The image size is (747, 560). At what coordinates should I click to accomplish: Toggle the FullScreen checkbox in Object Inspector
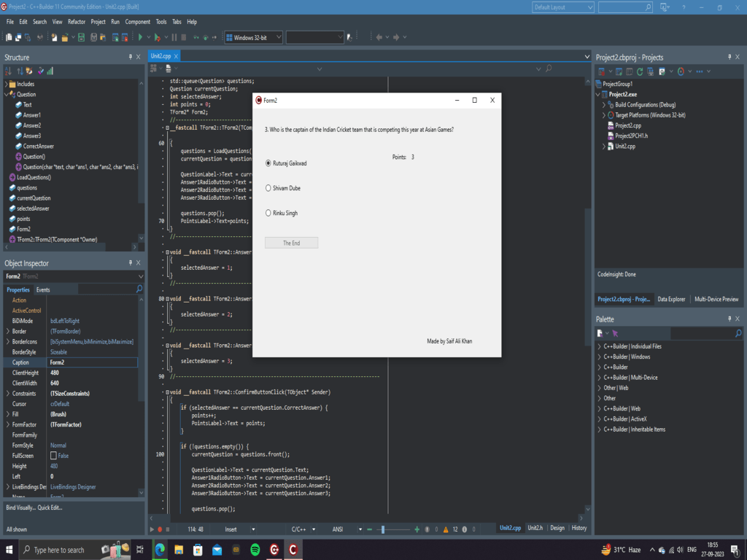(53, 456)
